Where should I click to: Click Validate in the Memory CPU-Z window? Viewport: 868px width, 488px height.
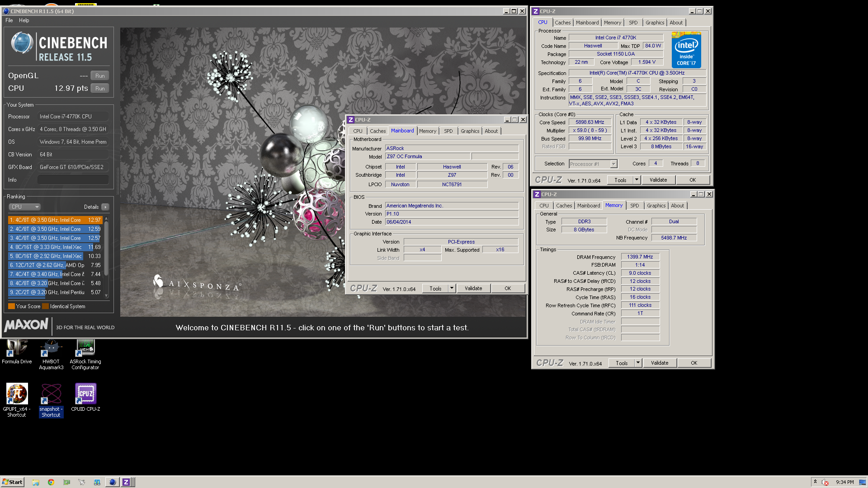click(659, 363)
